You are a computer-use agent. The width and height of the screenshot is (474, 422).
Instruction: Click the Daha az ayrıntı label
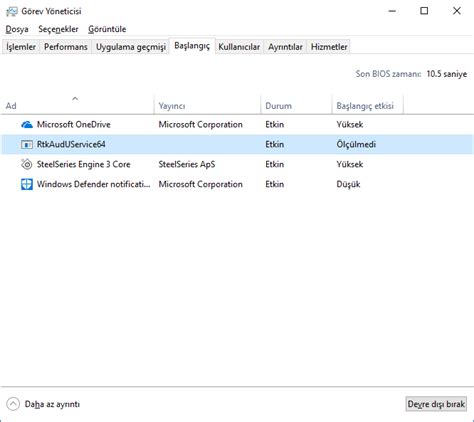(x=52, y=404)
